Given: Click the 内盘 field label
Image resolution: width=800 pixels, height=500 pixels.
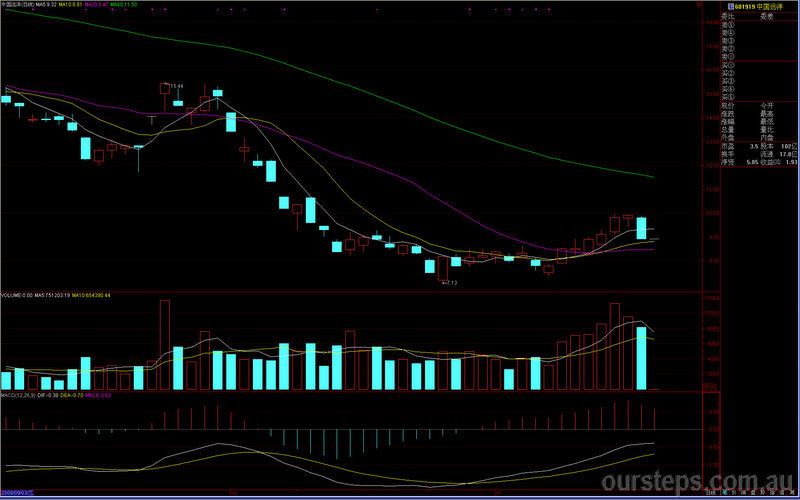Looking at the screenshot, I should (x=767, y=138).
